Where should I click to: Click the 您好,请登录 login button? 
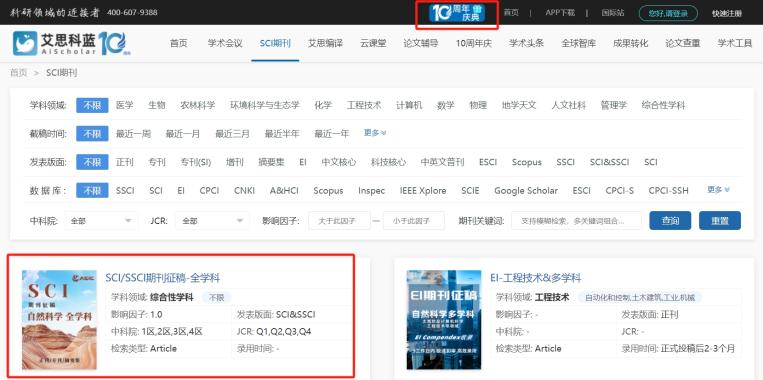point(668,14)
